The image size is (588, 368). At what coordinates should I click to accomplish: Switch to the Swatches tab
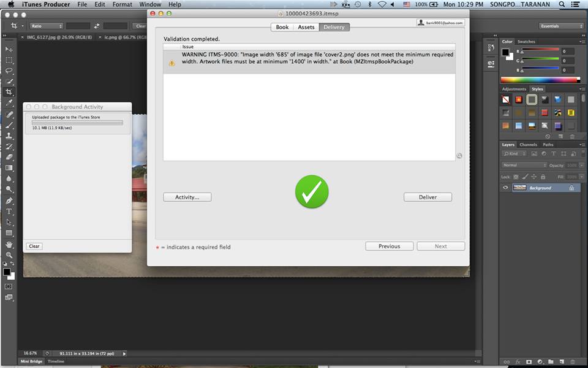click(x=526, y=41)
